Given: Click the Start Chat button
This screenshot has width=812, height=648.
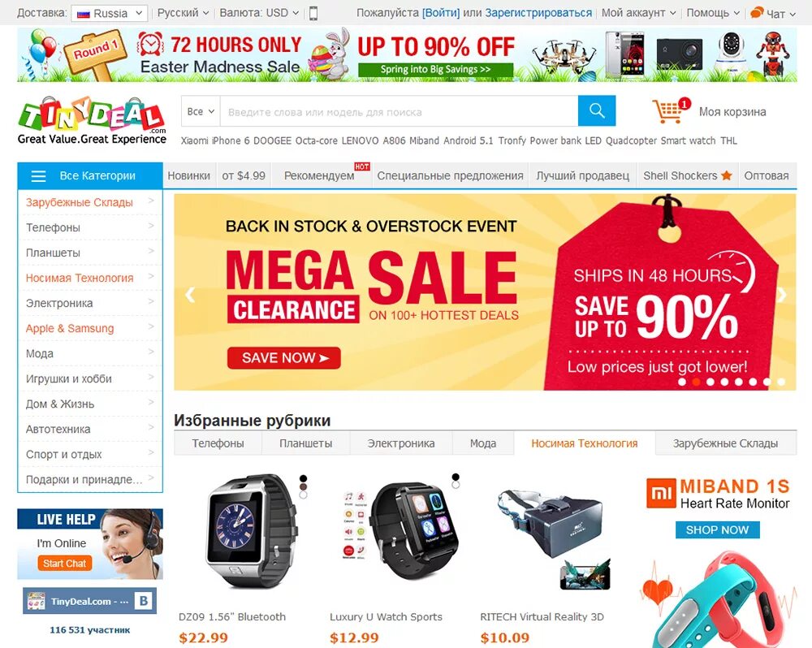Looking at the screenshot, I should pyautogui.click(x=65, y=563).
